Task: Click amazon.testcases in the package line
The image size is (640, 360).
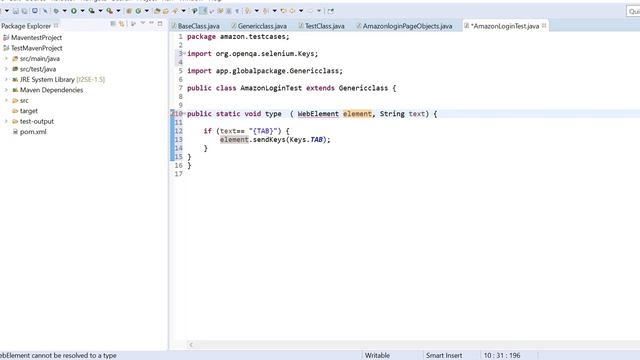Action: [x=253, y=37]
